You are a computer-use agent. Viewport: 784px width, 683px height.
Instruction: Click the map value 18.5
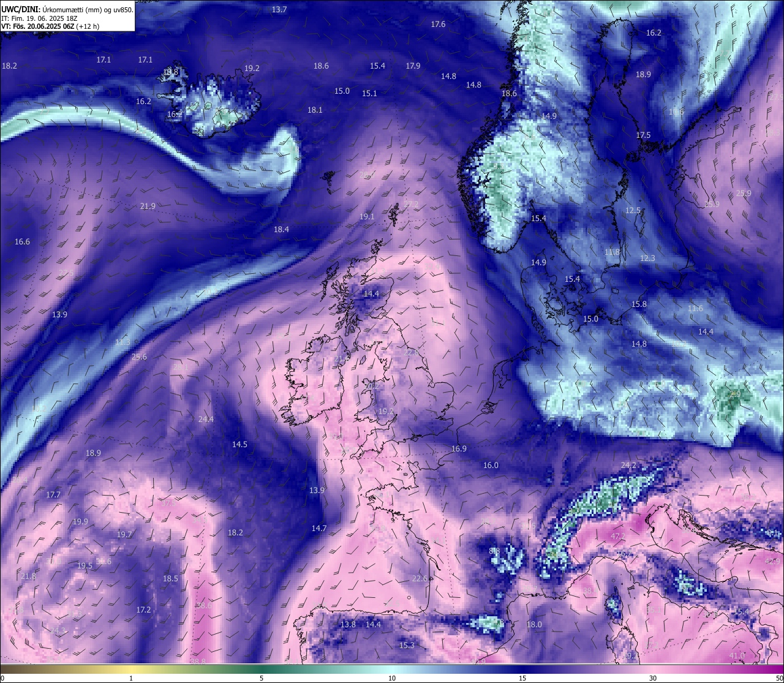(170, 579)
